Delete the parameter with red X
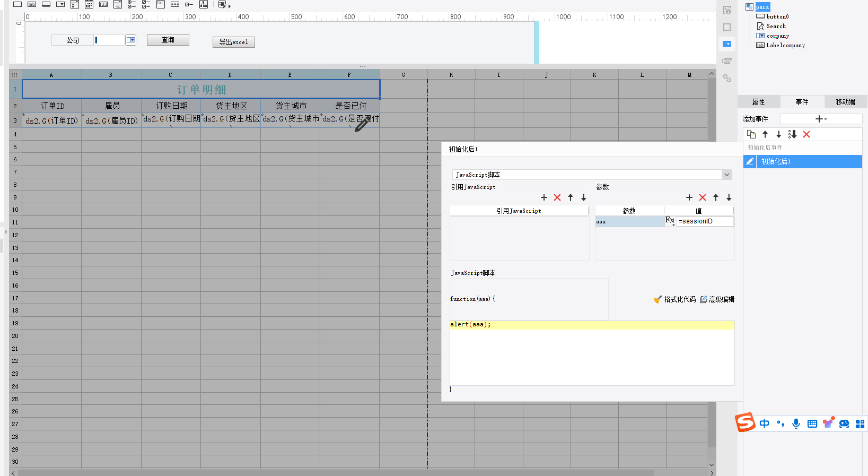The image size is (868, 476). pyautogui.click(x=703, y=197)
